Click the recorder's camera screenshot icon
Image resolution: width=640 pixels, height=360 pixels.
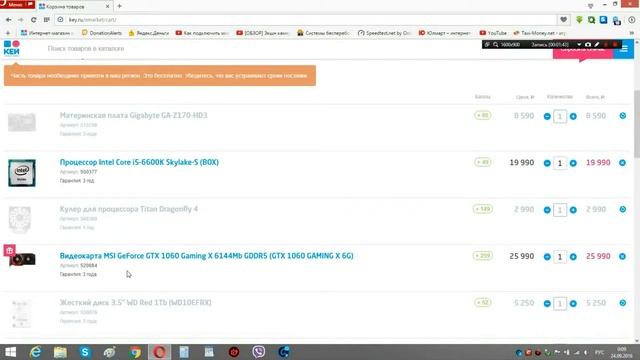point(588,44)
